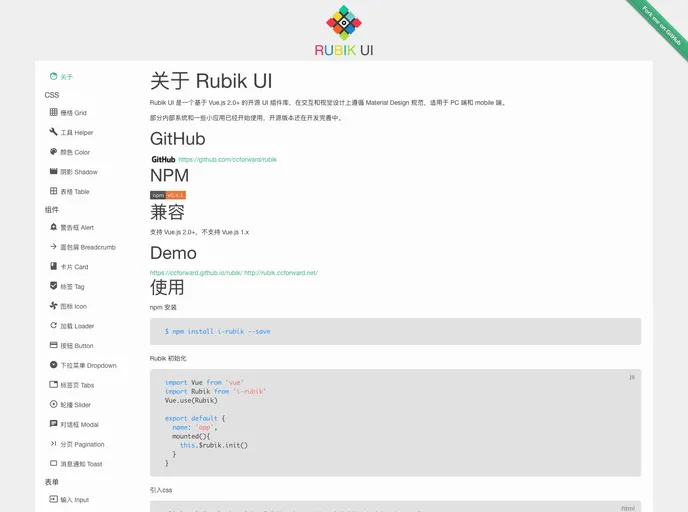Open the 工具 Helper page

[x=77, y=132]
